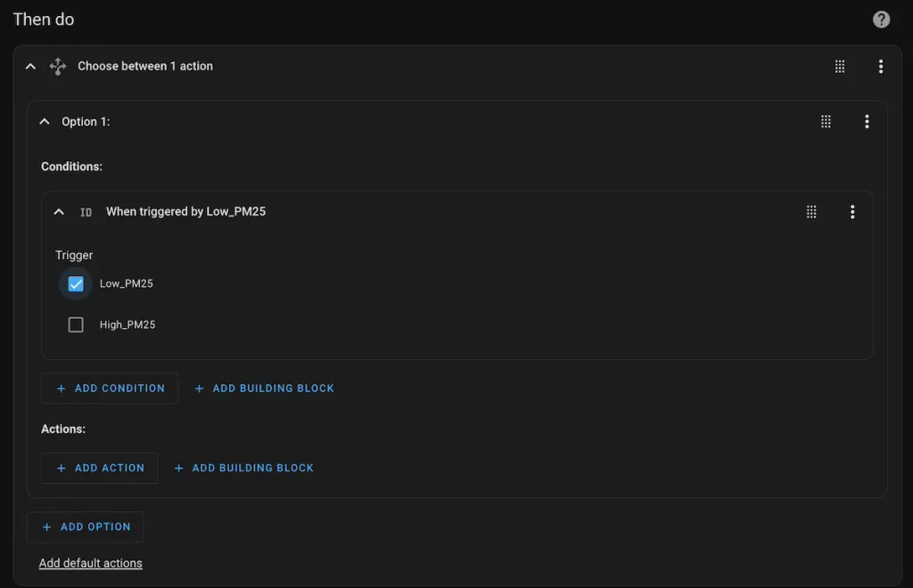
Task: Uncheck the Low_PM25 trigger checkbox
Action: coord(76,284)
